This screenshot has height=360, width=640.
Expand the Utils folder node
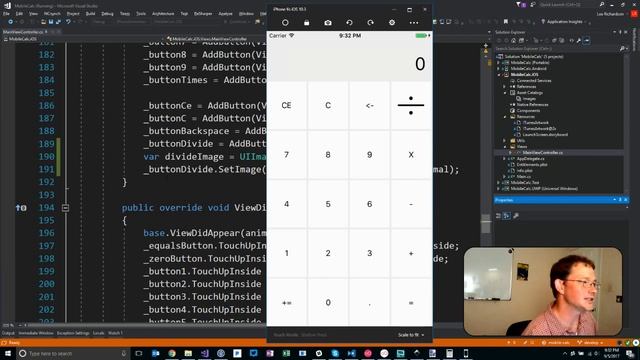click(505, 140)
